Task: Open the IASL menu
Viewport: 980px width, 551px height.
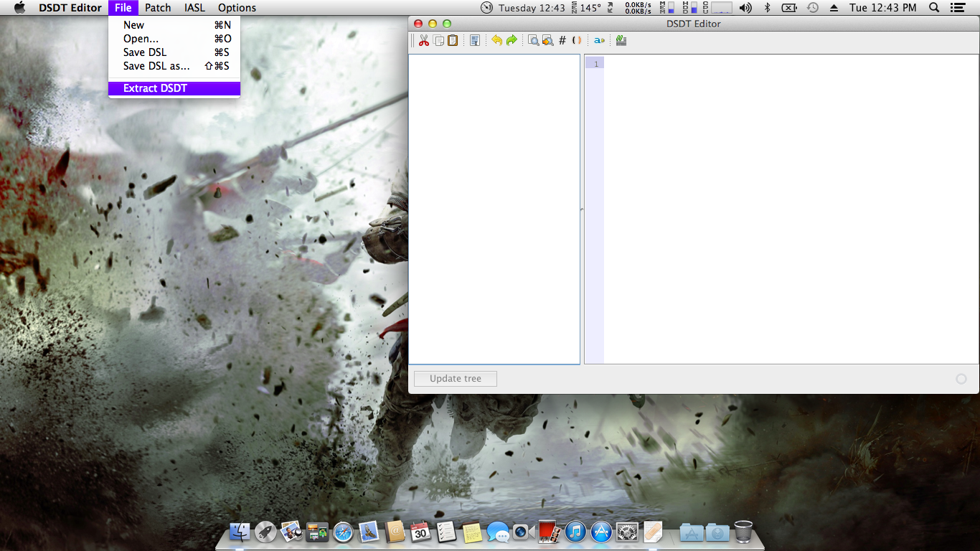Action: (194, 8)
